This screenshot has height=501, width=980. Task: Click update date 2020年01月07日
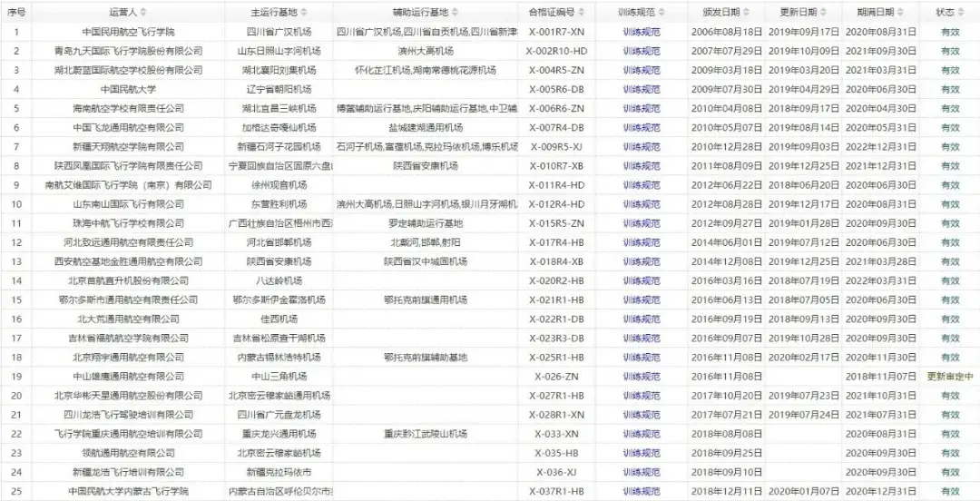[804, 491]
